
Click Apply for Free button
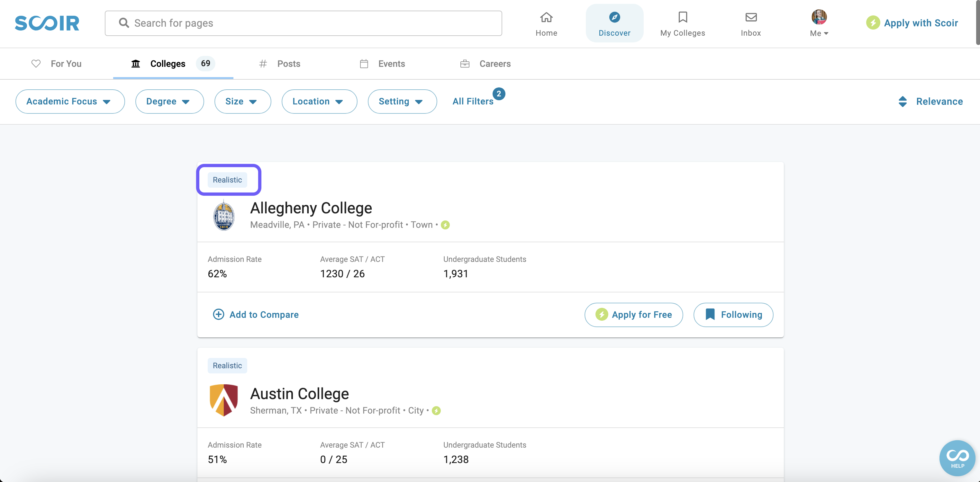(633, 315)
